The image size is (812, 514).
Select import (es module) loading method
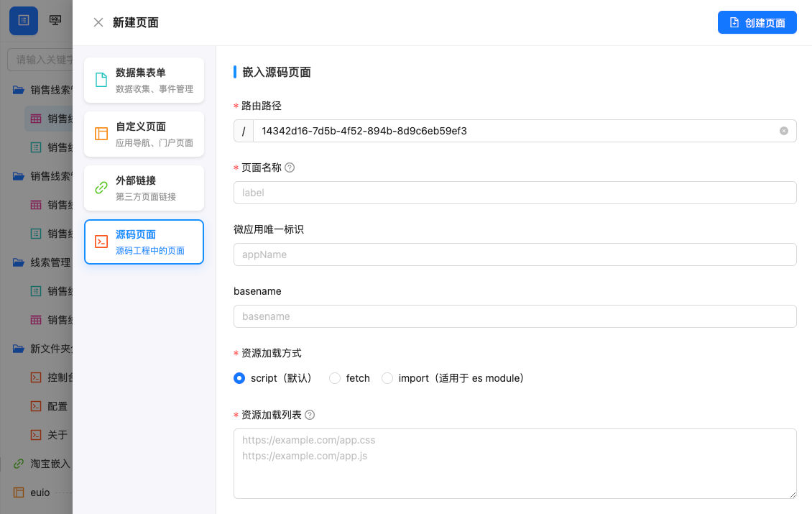[387, 378]
